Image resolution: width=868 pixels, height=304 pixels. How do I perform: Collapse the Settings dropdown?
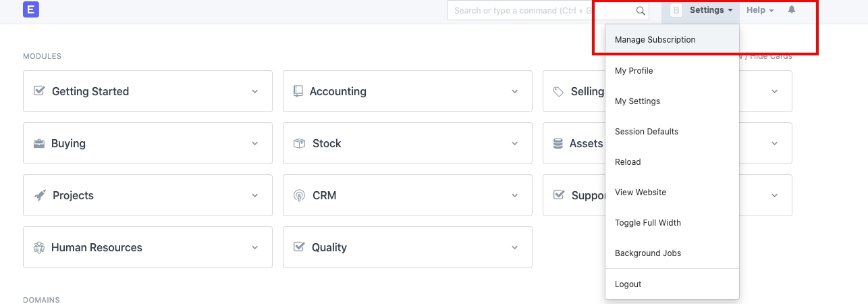[711, 10]
